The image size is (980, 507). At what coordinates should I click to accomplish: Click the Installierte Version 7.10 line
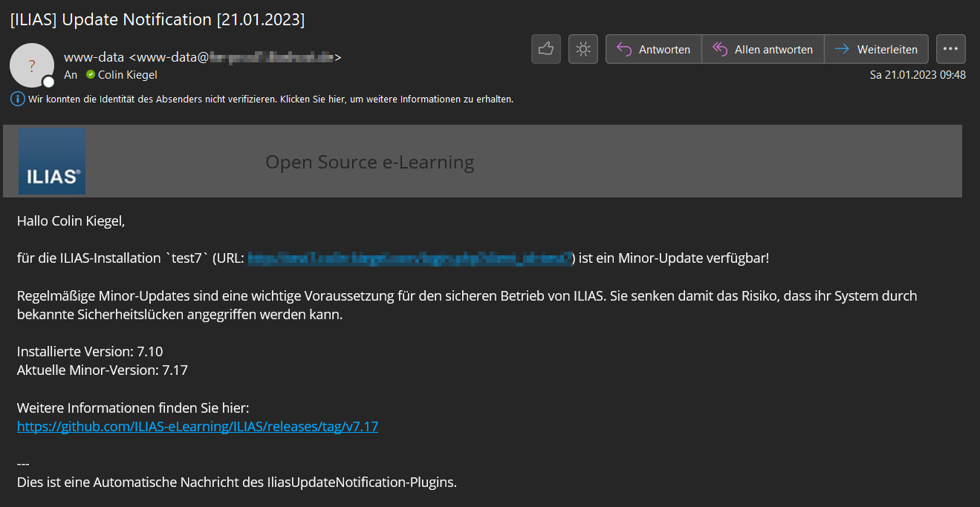coord(89,351)
